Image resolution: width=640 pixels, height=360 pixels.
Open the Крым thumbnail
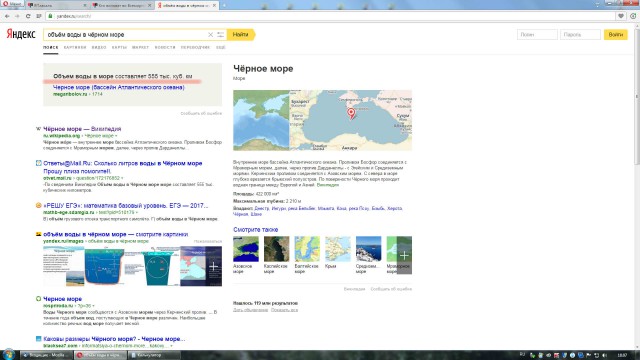pyautogui.click(x=338, y=249)
